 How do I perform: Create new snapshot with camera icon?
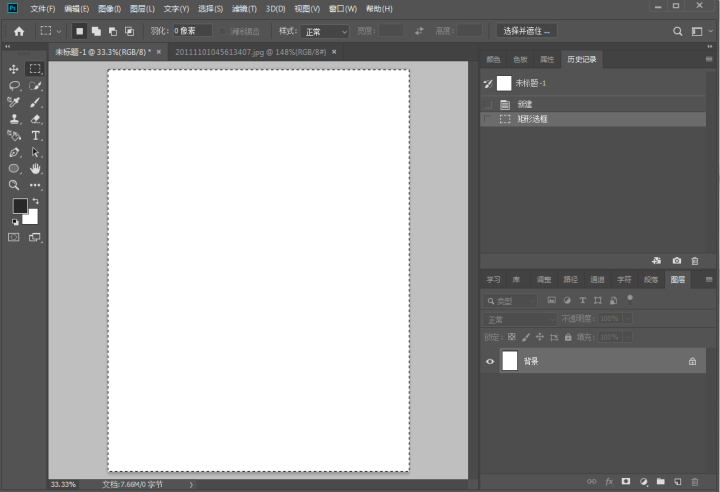(677, 260)
